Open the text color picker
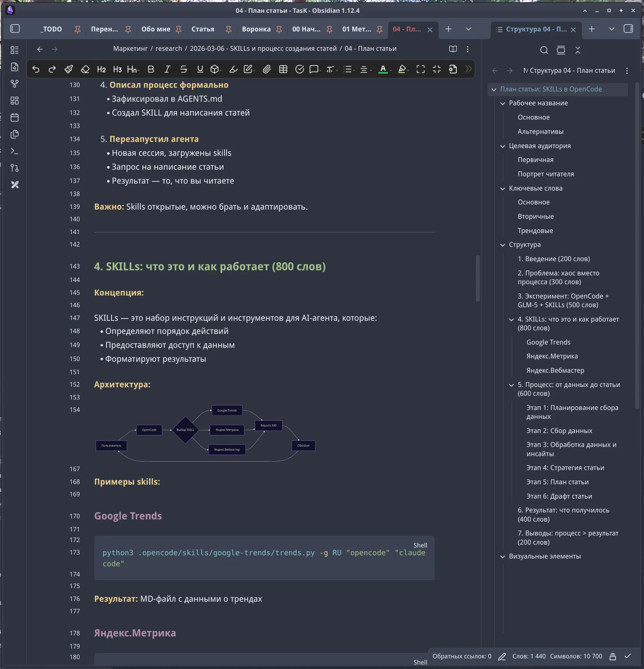 (383, 69)
